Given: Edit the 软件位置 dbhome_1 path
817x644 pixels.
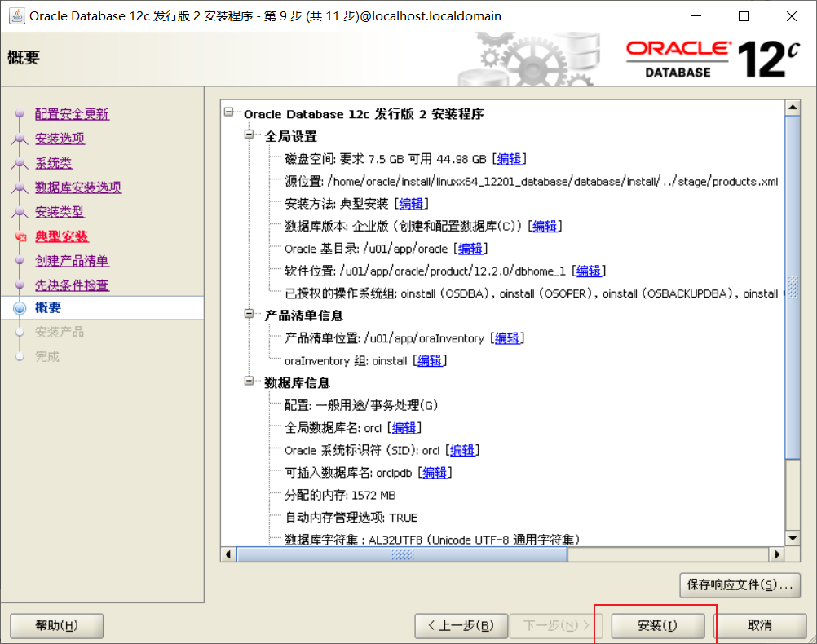Looking at the screenshot, I should click(x=588, y=271).
